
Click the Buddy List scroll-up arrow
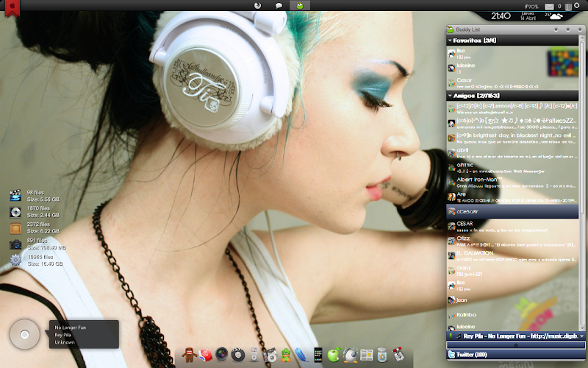click(582, 38)
